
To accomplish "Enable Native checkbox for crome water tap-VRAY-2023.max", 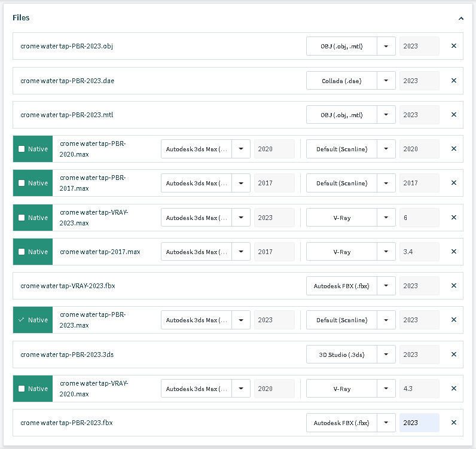I will coord(22,218).
